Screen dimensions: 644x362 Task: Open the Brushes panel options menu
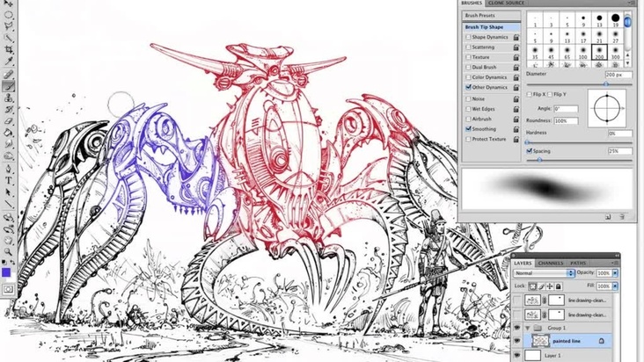[x=632, y=3]
